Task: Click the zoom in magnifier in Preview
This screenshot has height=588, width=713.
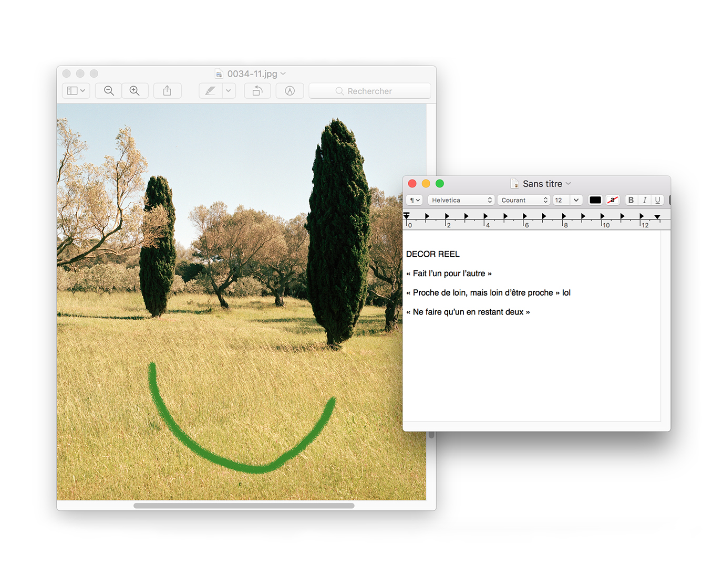Action: coord(135,91)
